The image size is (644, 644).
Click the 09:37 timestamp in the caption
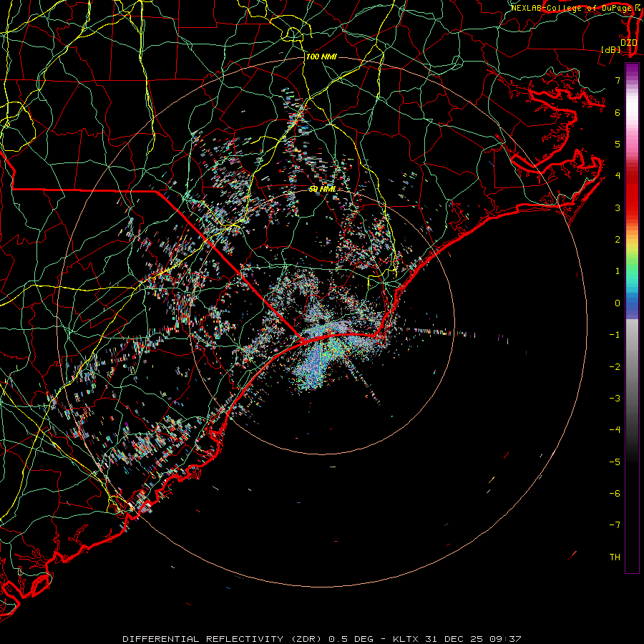click(505, 639)
